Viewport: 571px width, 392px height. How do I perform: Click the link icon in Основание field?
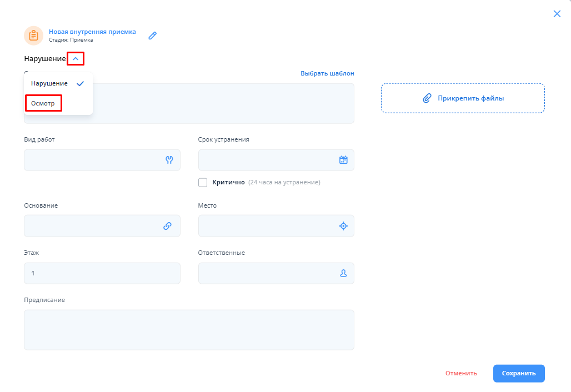tap(167, 226)
